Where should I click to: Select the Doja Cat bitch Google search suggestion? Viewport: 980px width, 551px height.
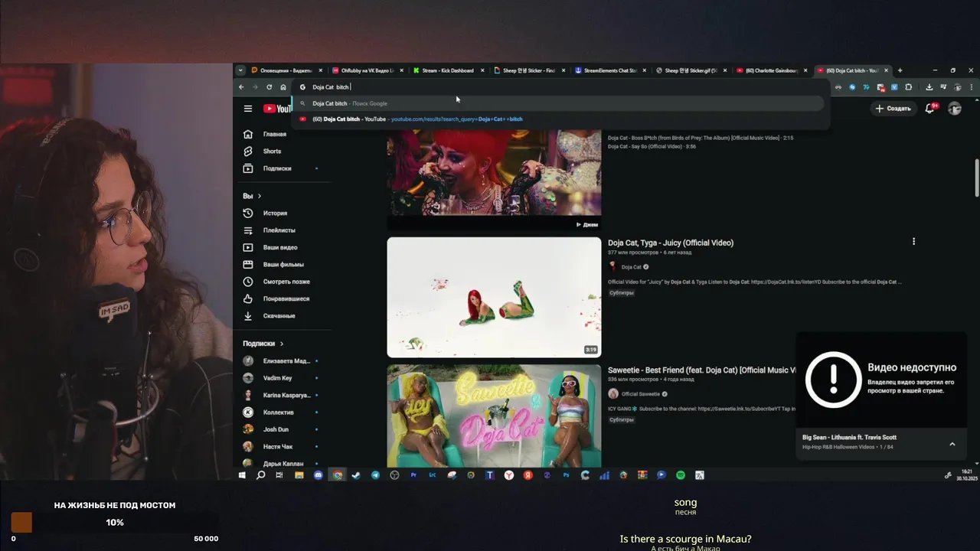pyautogui.click(x=559, y=103)
